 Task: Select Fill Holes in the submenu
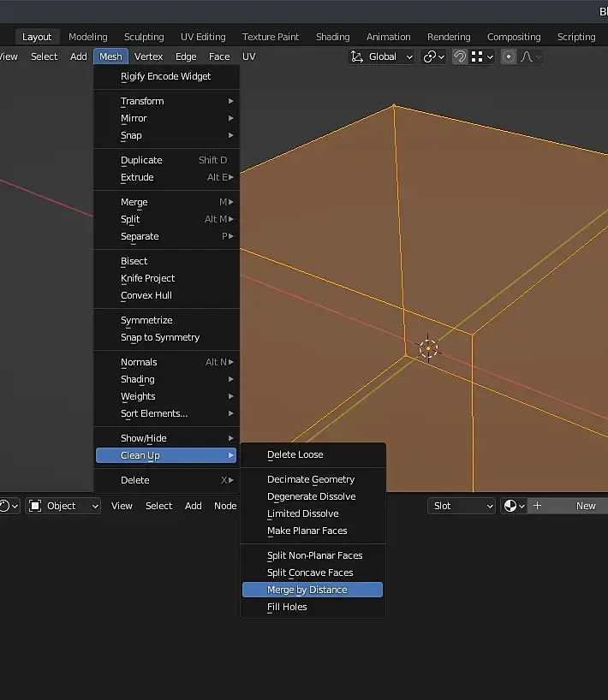(x=287, y=607)
